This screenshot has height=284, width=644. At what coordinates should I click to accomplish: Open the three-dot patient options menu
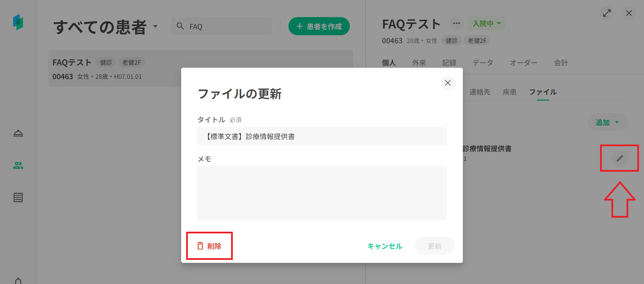pyautogui.click(x=457, y=23)
